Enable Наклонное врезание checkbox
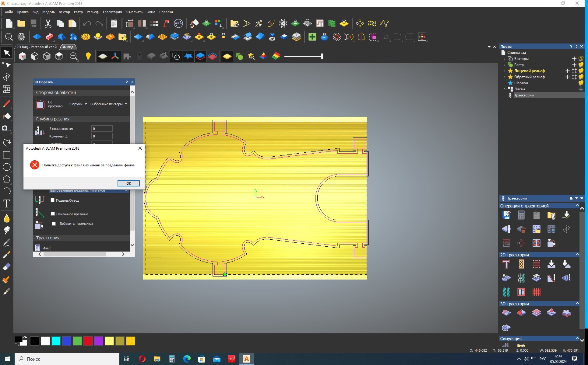Image resolution: width=588 pixels, height=365 pixels. coord(53,214)
